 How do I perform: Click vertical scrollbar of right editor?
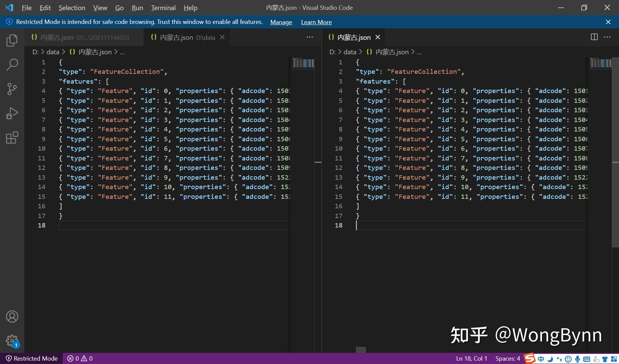pyautogui.click(x=615, y=152)
